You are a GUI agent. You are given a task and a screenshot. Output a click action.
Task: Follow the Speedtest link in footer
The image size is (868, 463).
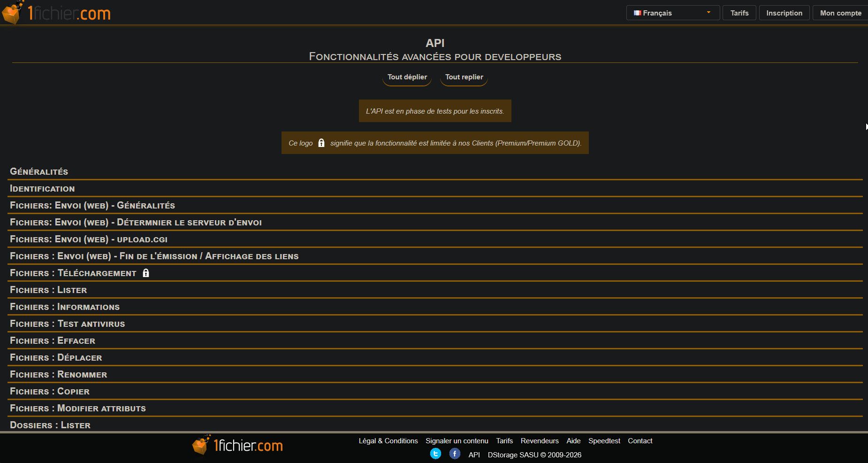click(x=604, y=441)
